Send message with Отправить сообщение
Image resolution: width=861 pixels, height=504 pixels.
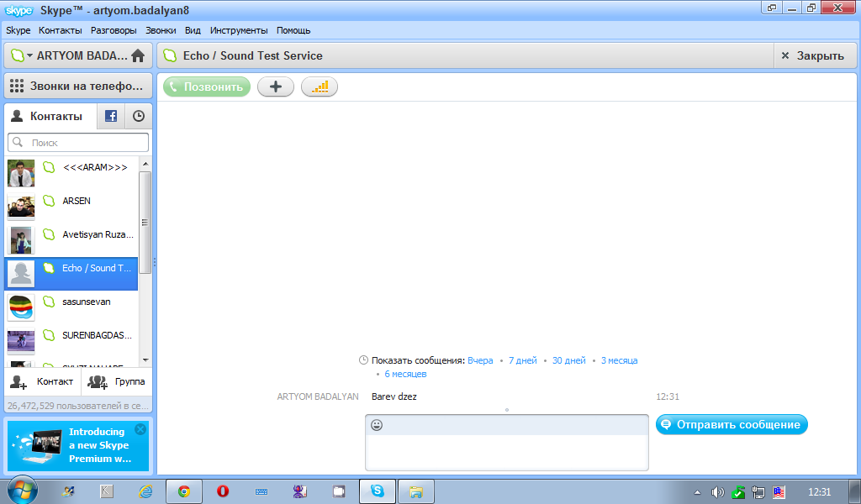tap(732, 424)
